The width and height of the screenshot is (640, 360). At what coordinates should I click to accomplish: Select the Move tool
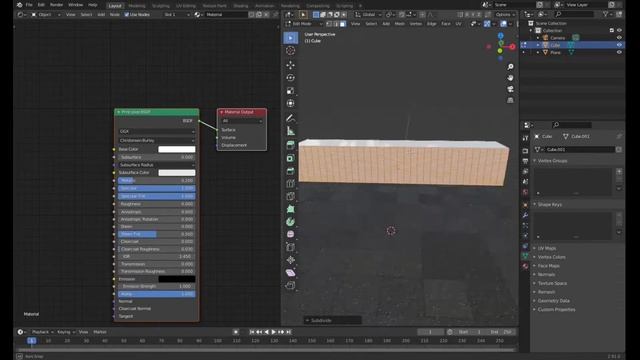(x=290, y=65)
